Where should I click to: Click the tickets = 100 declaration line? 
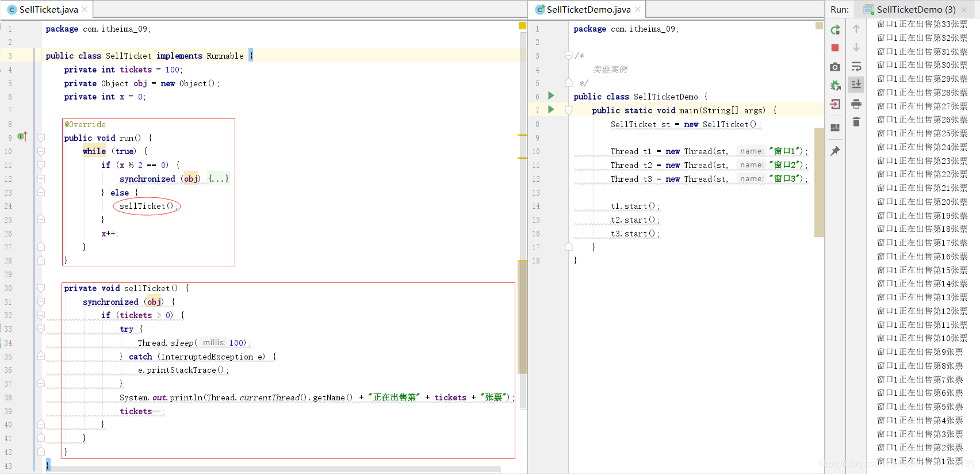pos(123,70)
